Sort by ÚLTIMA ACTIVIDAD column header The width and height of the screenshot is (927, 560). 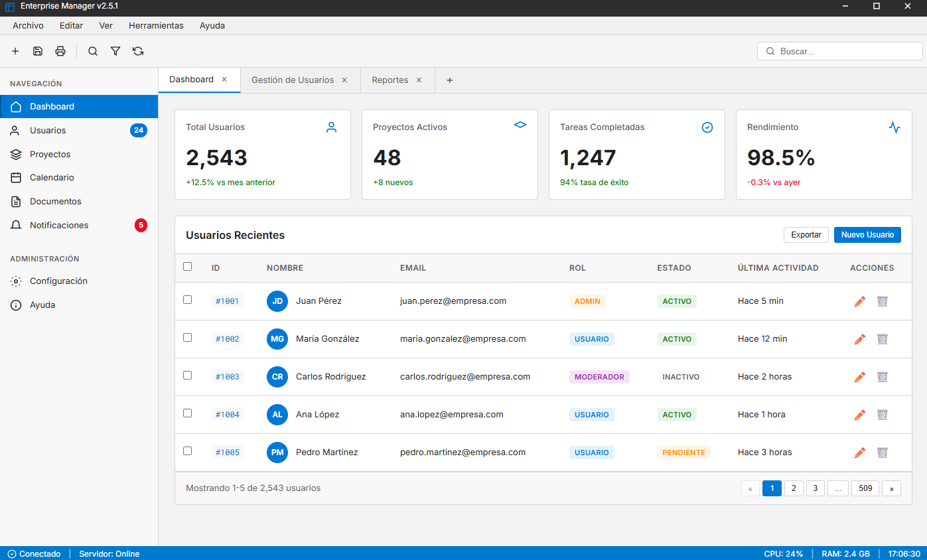tap(778, 268)
